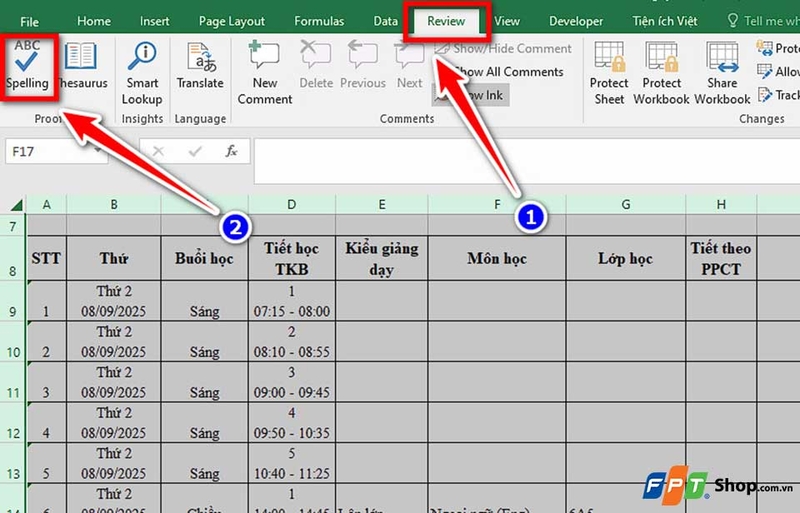The height and width of the screenshot is (513, 800).
Task: Click the Lớp học header cell
Action: 626,258
